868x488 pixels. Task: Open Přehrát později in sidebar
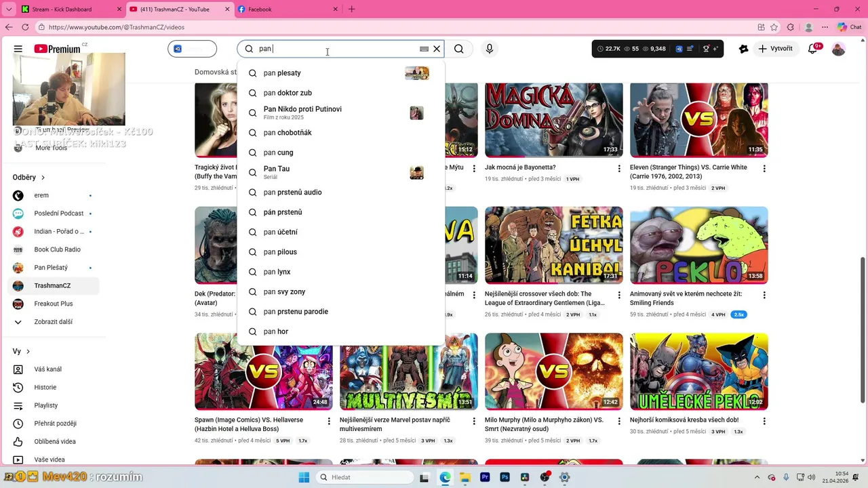click(x=53, y=424)
